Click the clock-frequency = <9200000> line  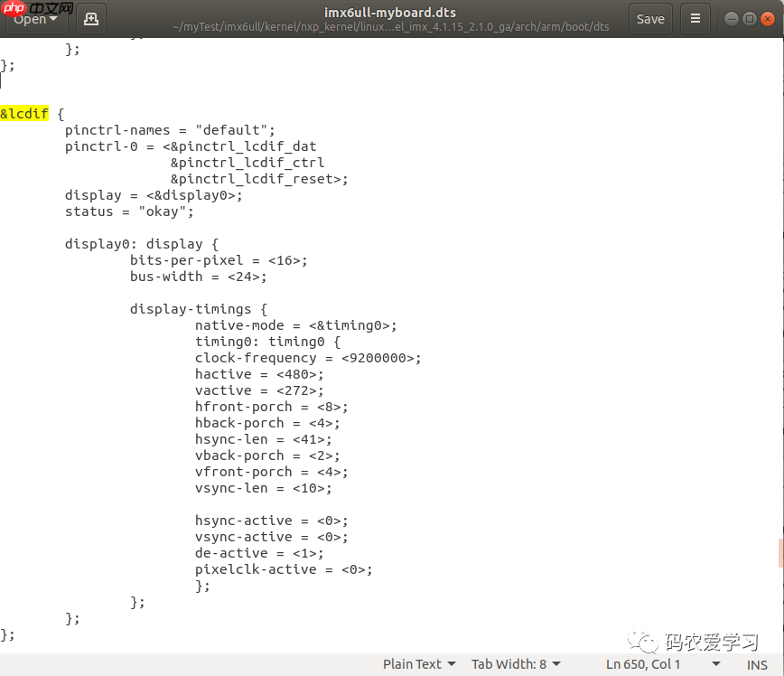(x=308, y=358)
